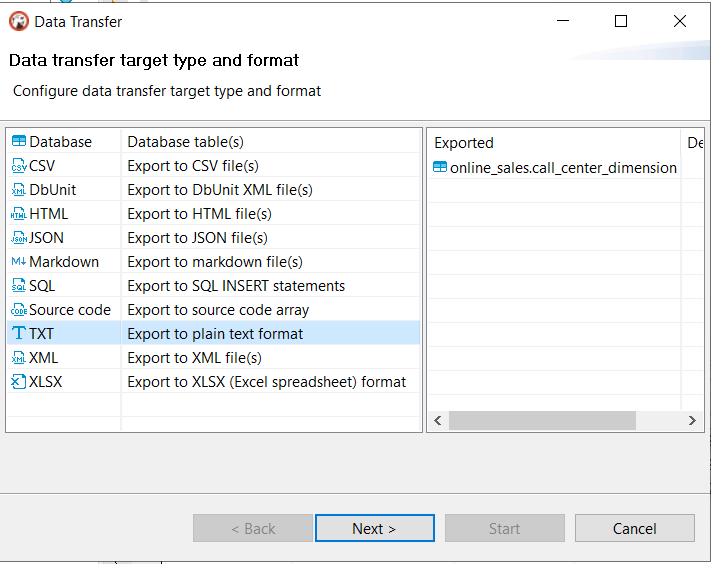This screenshot has height=564, width=711.
Task: Choose the Markdown format label
Action: pos(64,262)
